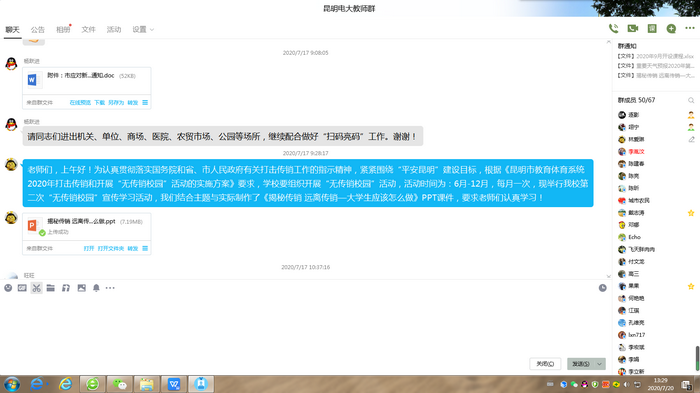The image size is (700, 393).
Task: Expand the 设置 dropdown
Action: click(143, 29)
